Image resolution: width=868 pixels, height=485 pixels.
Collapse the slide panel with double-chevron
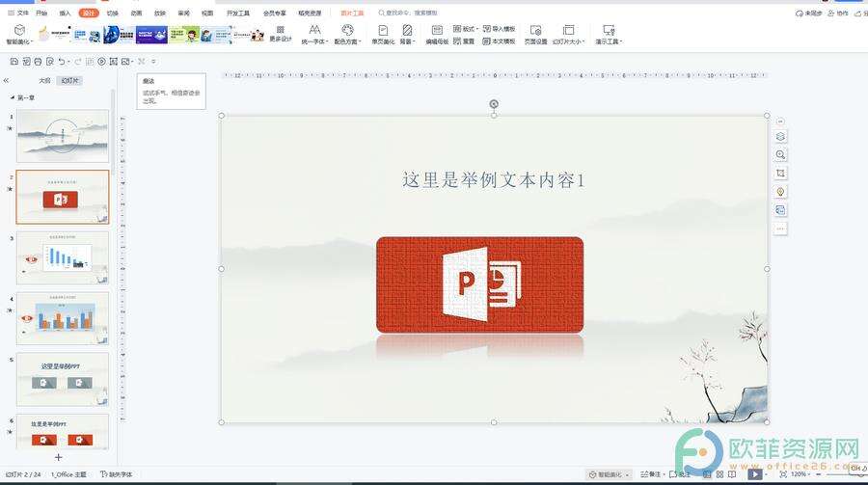pyautogui.click(x=6, y=81)
